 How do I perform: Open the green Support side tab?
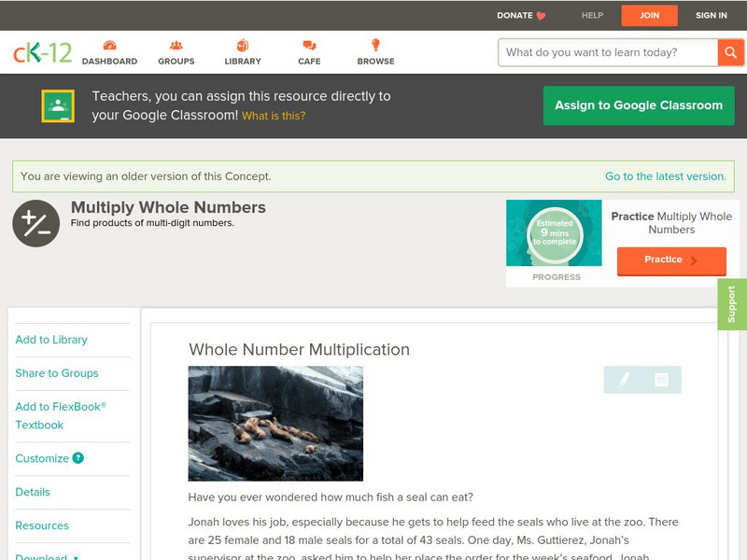[732, 304]
